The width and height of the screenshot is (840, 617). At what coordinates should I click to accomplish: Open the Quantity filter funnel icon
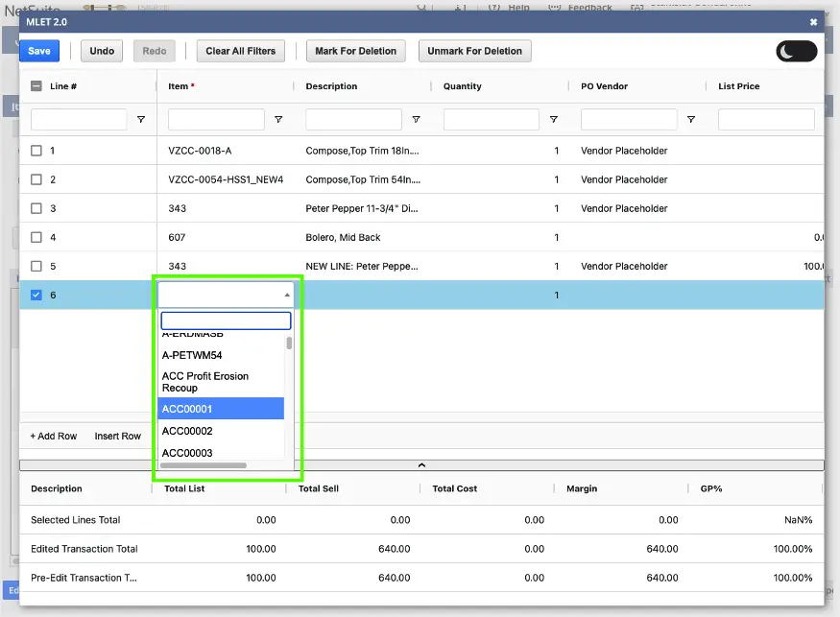point(554,119)
